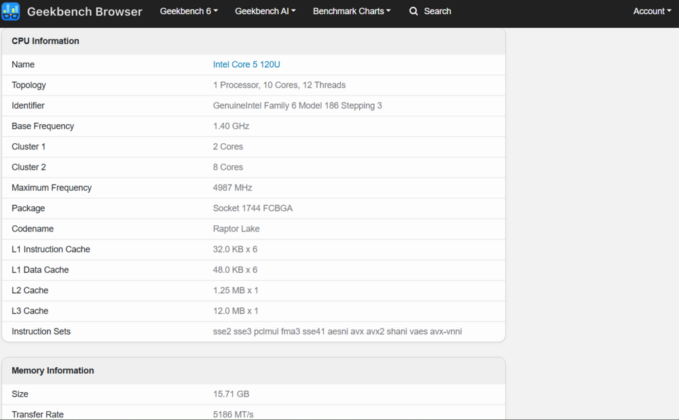Select the CPU Information heading
The width and height of the screenshot is (679, 420).
45,41
